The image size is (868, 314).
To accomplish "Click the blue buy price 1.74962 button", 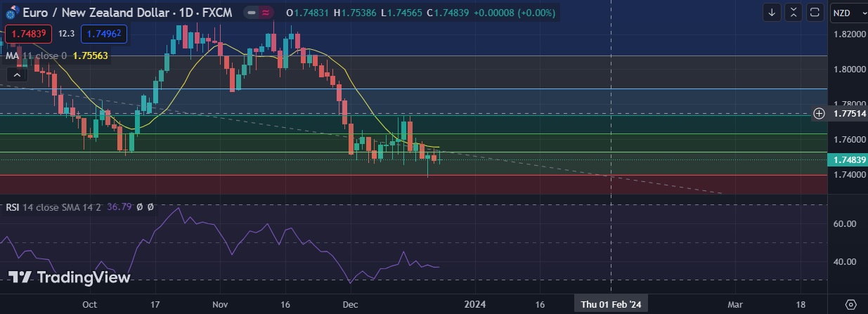I will click(x=104, y=34).
